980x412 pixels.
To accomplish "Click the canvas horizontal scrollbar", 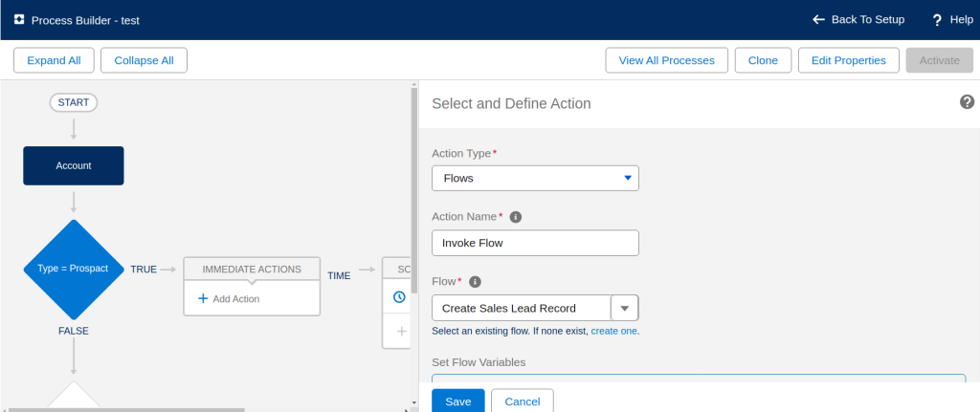I will click(x=125, y=409).
